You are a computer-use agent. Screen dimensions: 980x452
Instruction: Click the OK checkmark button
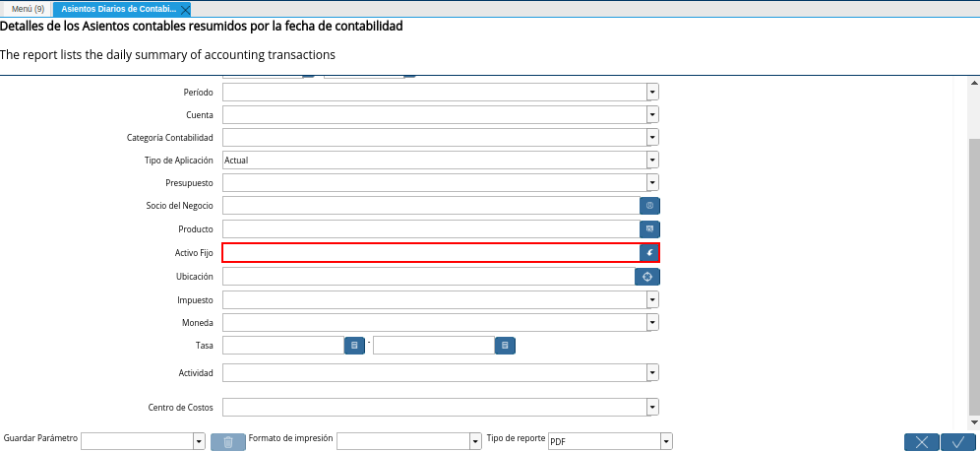[958, 442]
